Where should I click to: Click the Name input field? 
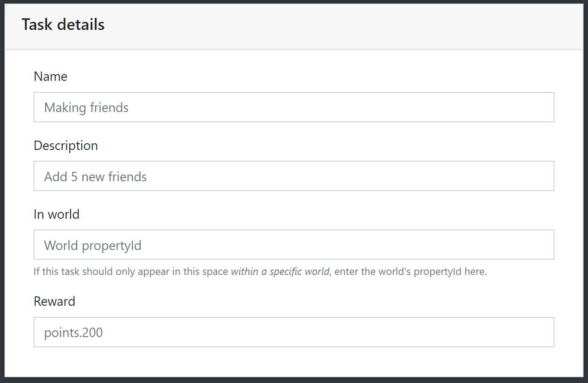pyautogui.click(x=294, y=107)
